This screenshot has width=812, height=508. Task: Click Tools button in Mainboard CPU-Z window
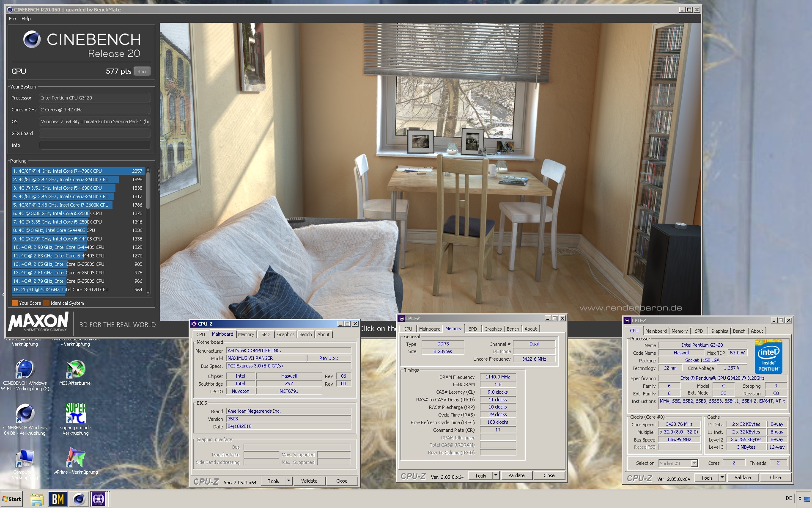pyautogui.click(x=273, y=481)
